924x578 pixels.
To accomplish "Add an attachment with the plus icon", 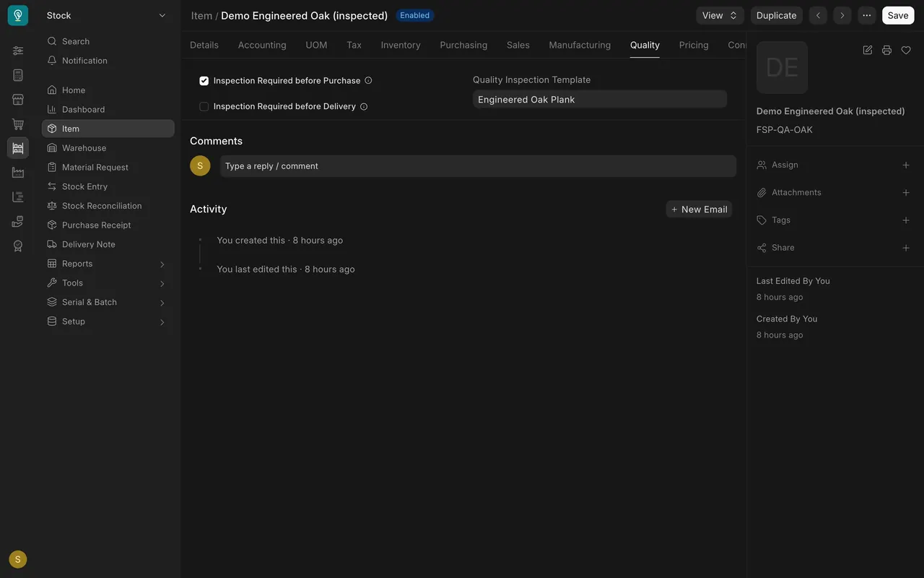I will [906, 193].
